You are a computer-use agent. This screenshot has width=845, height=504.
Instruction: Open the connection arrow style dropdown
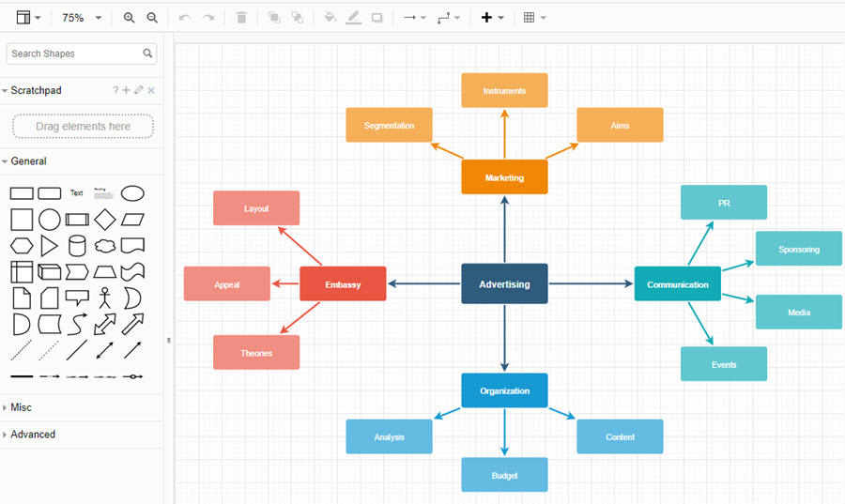coord(414,18)
